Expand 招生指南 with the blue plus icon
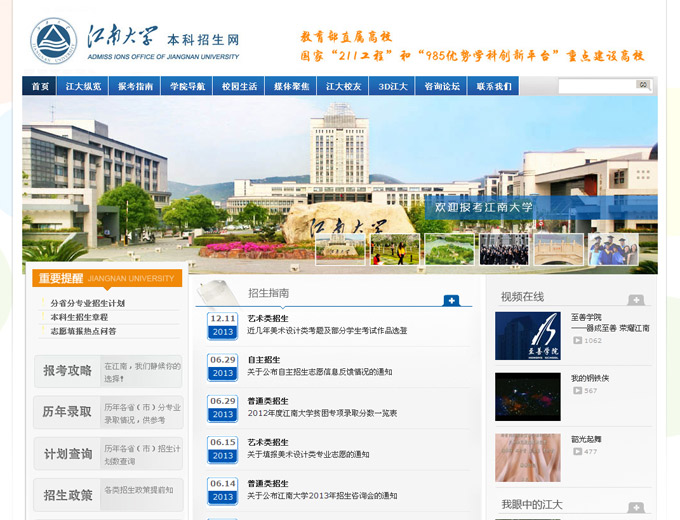 [x=451, y=300]
